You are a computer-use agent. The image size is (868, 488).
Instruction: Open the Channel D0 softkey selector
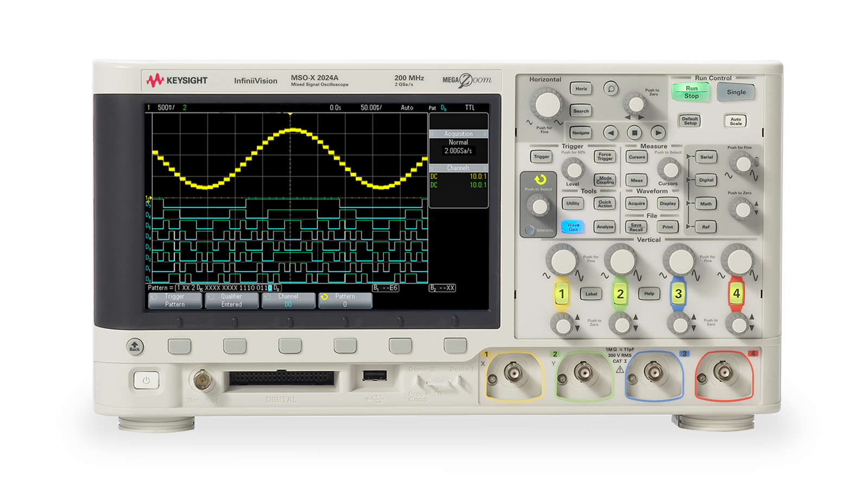[x=288, y=300]
